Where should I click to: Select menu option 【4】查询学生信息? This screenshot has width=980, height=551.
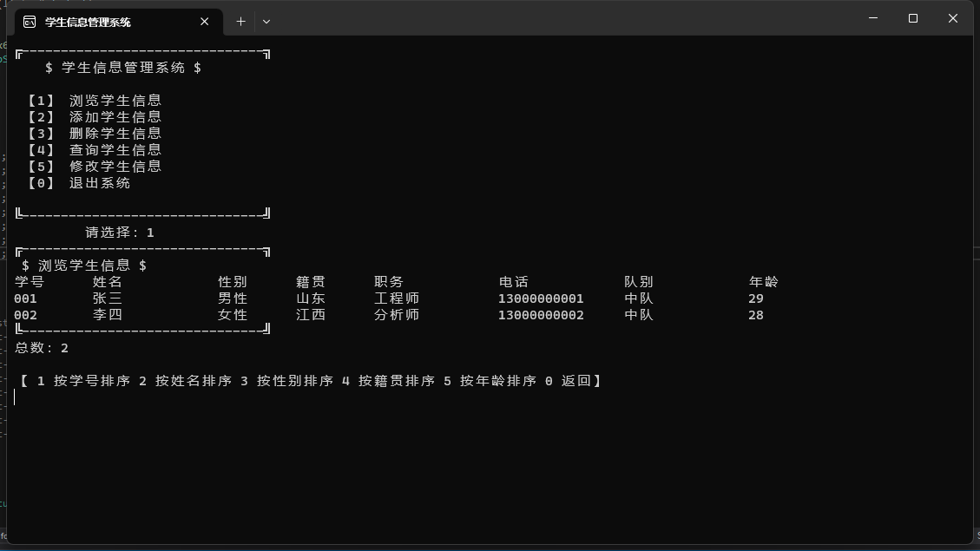click(x=95, y=149)
